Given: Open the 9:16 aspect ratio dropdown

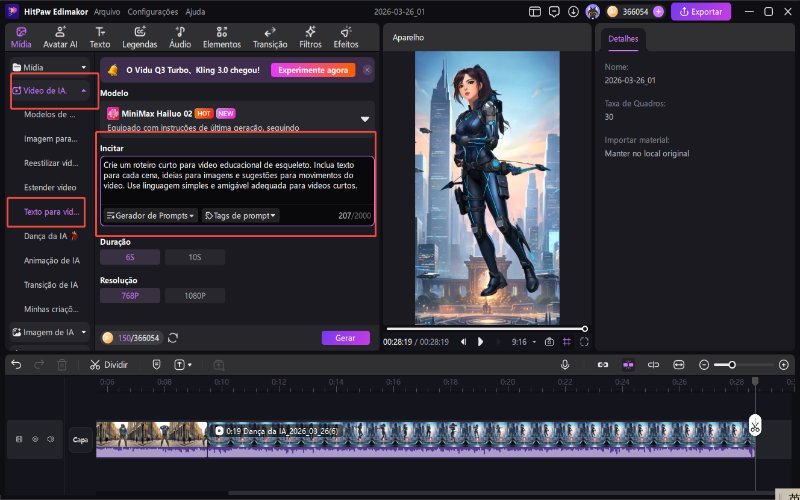Looking at the screenshot, I should tap(522, 341).
